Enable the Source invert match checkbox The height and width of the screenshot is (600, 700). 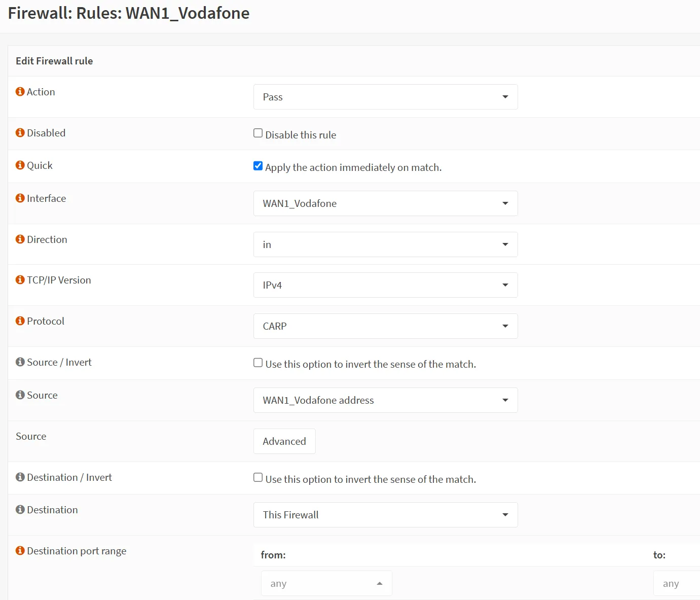tap(258, 363)
